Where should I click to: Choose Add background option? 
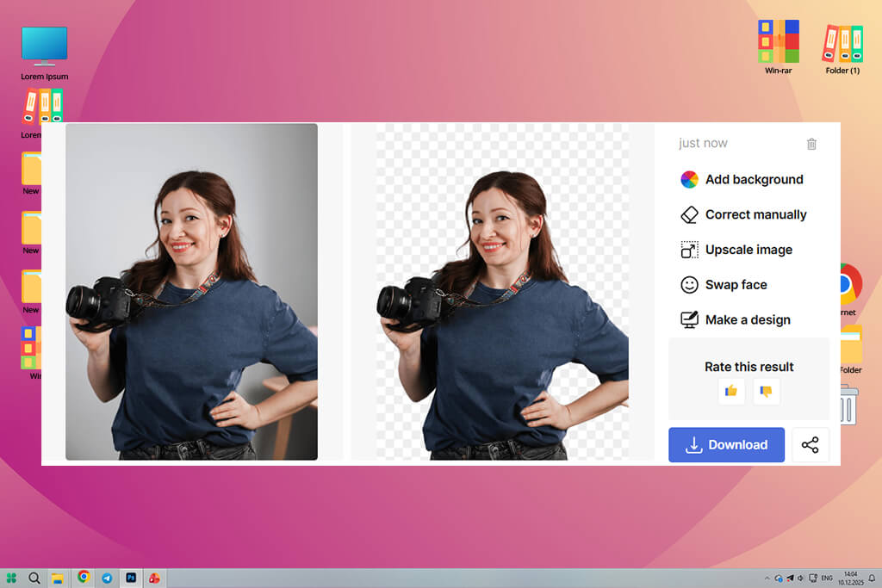[x=742, y=179]
